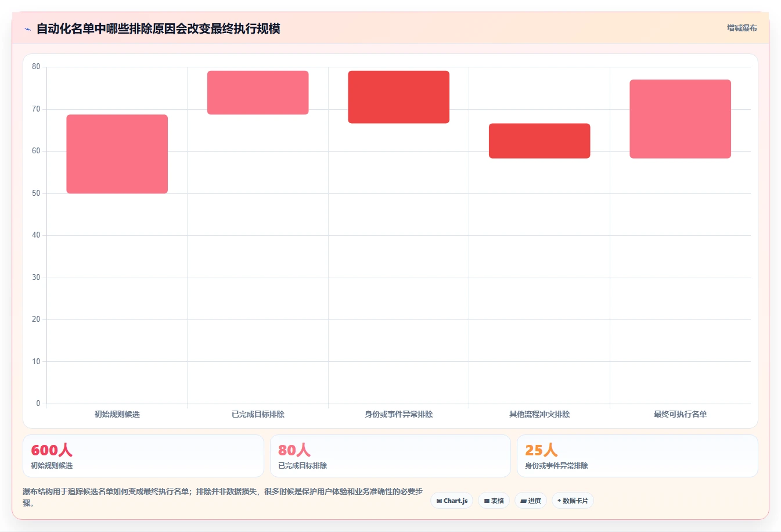Click the 其他流程冲突排除 x-axis label
The image size is (781, 532).
pos(539,414)
